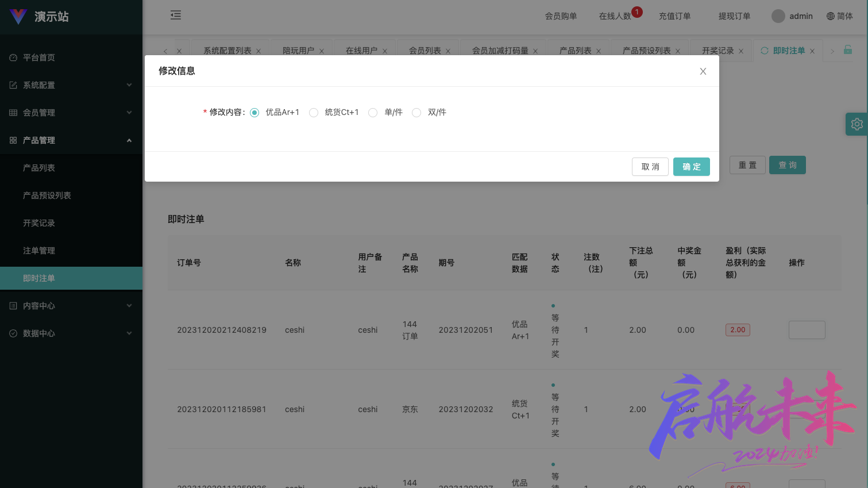The height and width of the screenshot is (488, 868).
Task: Close the 在线用户 tab
Action: pyautogui.click(x=385, y=51)
